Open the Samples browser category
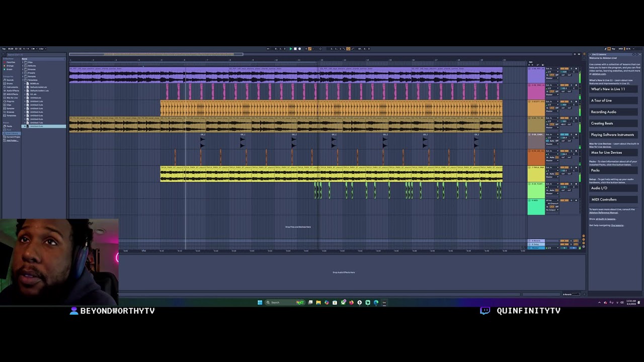 (x=9, y=109)
